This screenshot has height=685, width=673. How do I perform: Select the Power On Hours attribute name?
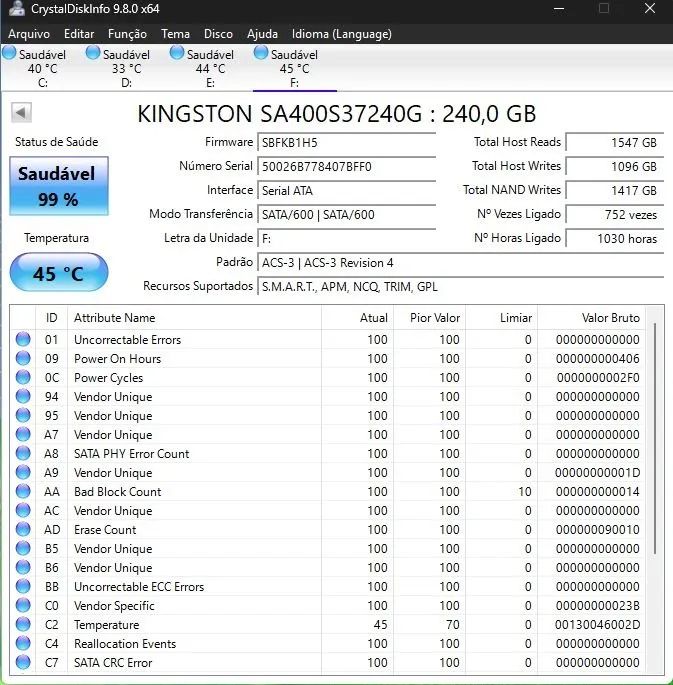117,359
